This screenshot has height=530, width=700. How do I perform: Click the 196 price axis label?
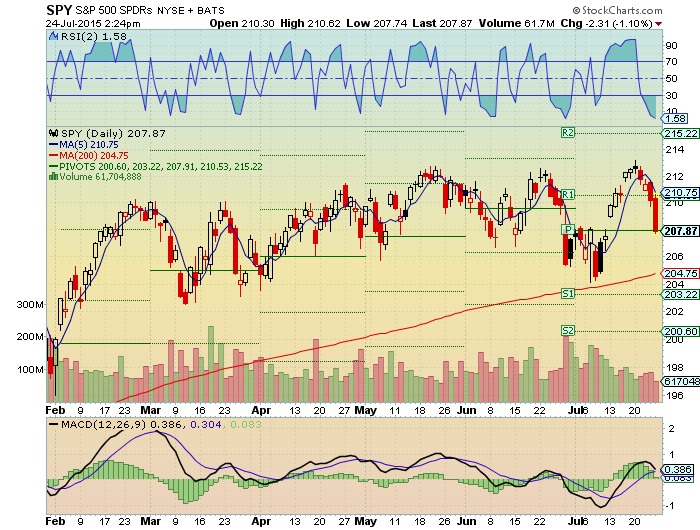click(675, 395)
